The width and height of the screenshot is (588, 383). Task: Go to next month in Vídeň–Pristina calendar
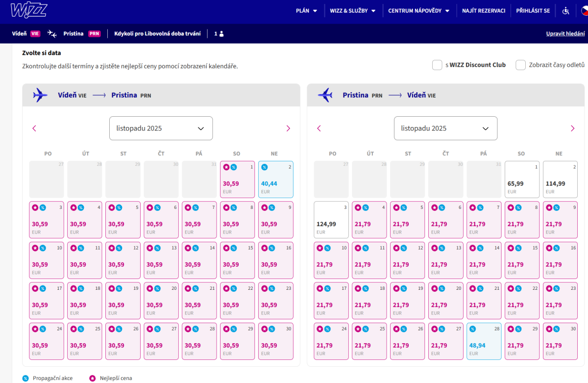tap(288, 128)
